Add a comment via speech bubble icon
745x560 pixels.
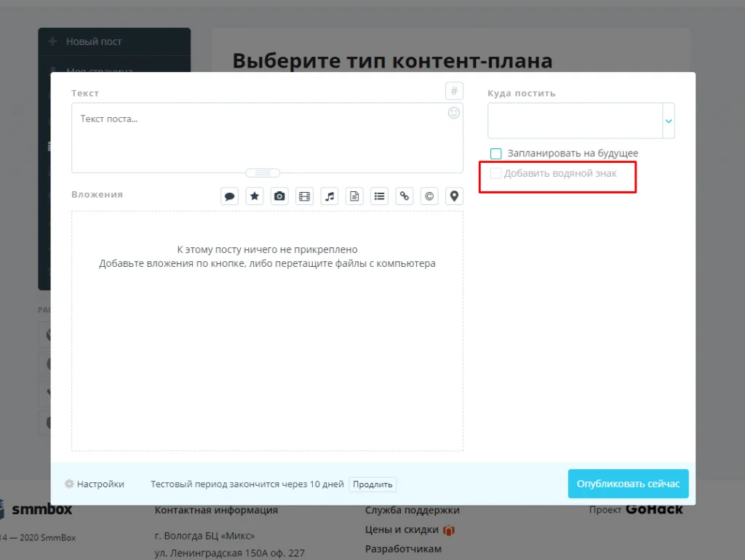229,196
